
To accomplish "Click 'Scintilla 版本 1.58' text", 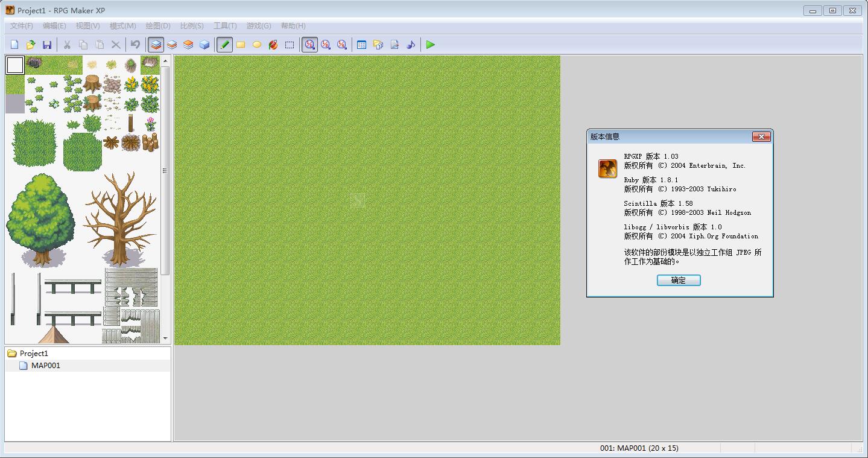I will coord(659,203).
